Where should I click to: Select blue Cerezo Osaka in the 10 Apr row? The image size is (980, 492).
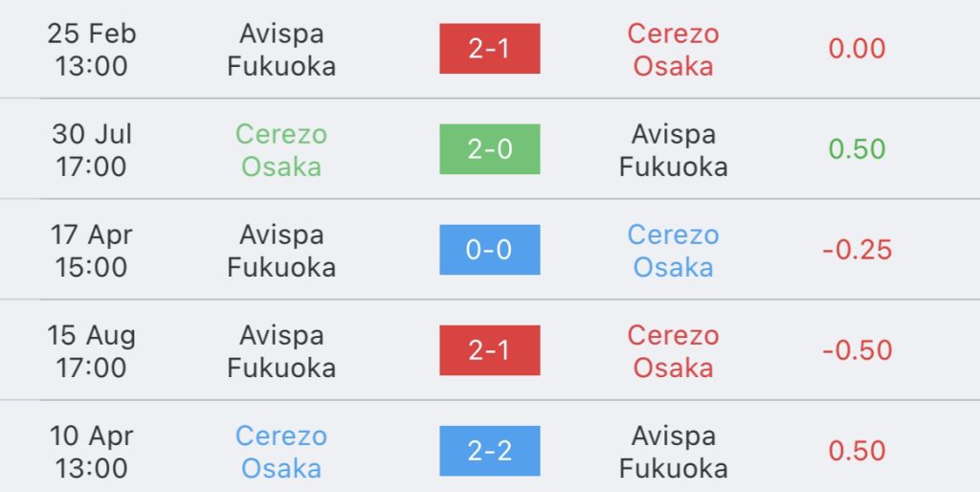[281, 452]
